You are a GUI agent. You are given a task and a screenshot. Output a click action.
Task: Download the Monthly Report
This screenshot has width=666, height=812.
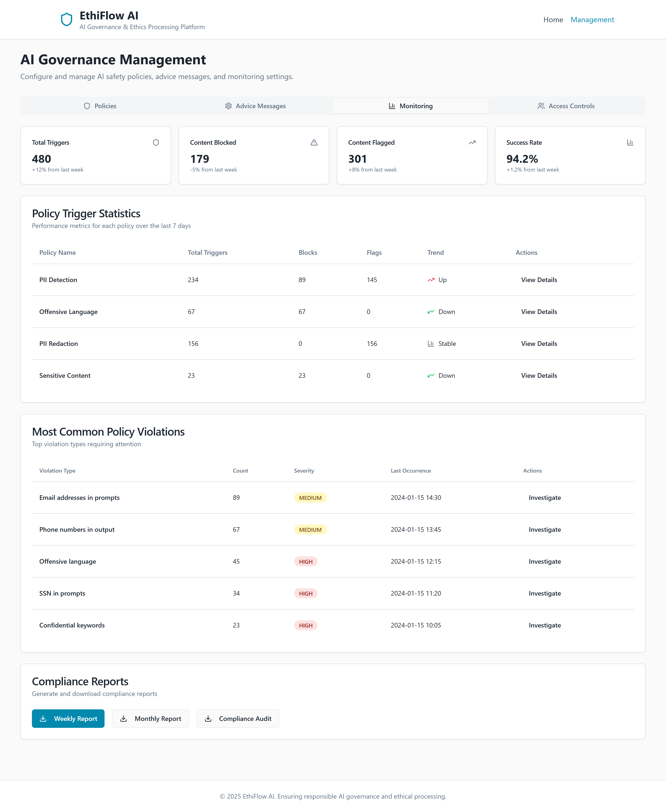pos(150,718)
